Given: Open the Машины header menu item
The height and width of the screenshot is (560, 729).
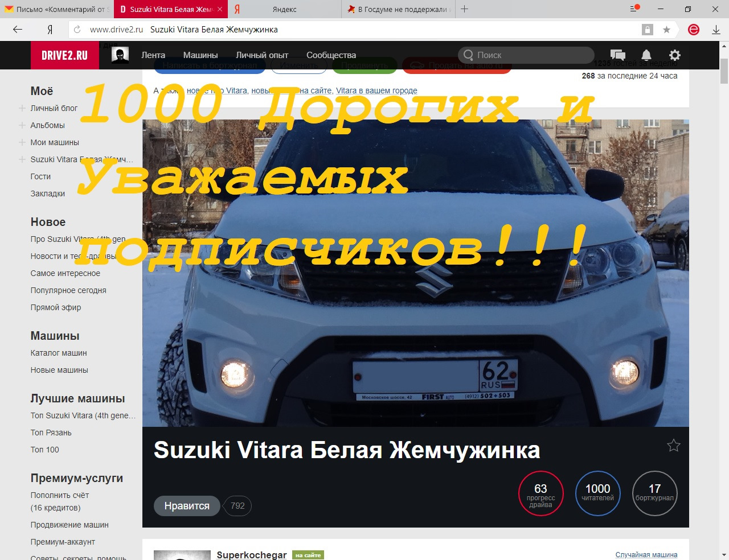Looking at the screenshot, I should (x=200, y=55).
